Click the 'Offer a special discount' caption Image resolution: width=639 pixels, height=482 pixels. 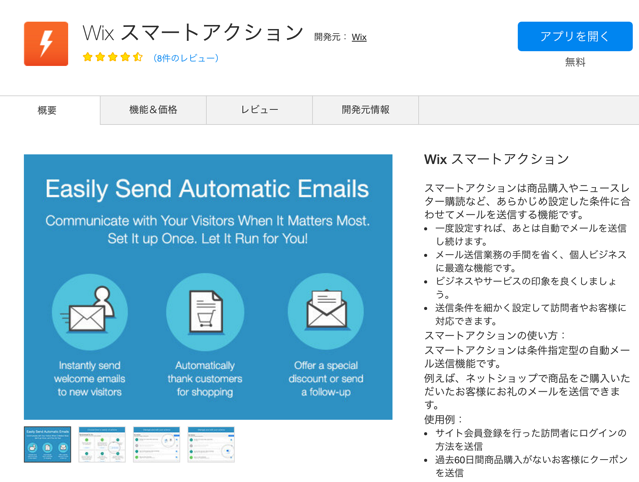(326, 379)
